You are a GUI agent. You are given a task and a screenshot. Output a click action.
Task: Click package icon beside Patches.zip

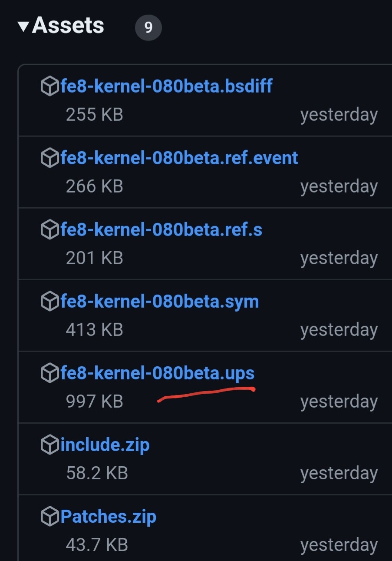click(49, 517)
